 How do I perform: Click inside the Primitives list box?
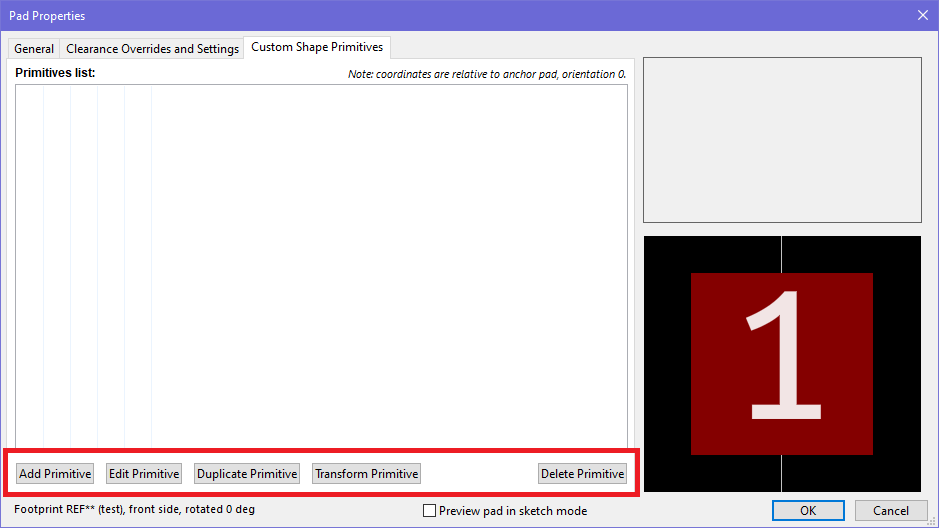(322, 266)
